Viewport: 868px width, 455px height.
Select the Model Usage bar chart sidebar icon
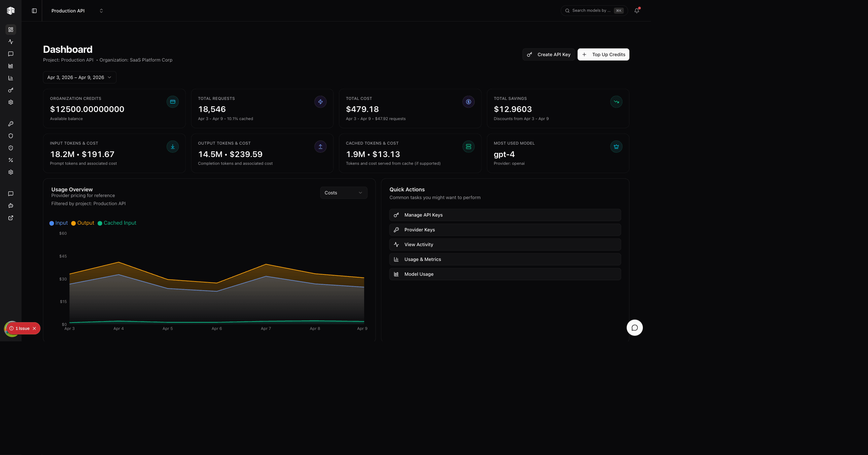pos(10,66)
